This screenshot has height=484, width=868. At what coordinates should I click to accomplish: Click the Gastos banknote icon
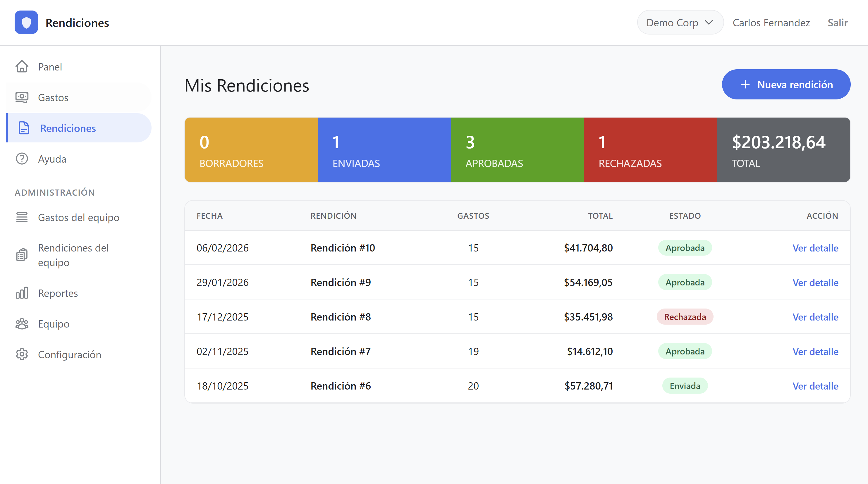click(22, 97)
